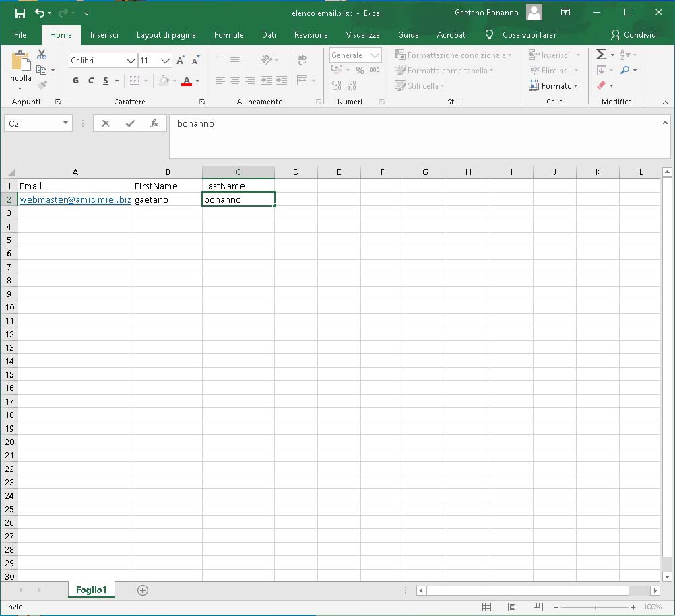
Task: Align text to the left
Action: coord(220,80)
